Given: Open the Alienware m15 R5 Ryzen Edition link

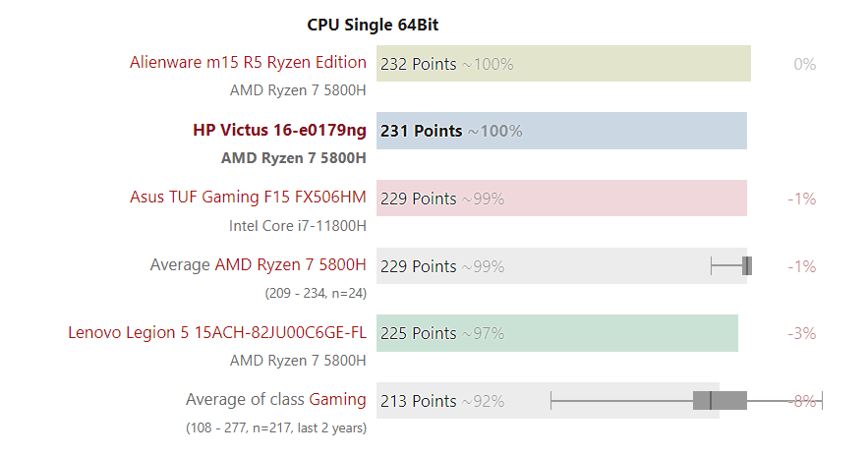Looking at the screenshot, I should coord(248,63).
